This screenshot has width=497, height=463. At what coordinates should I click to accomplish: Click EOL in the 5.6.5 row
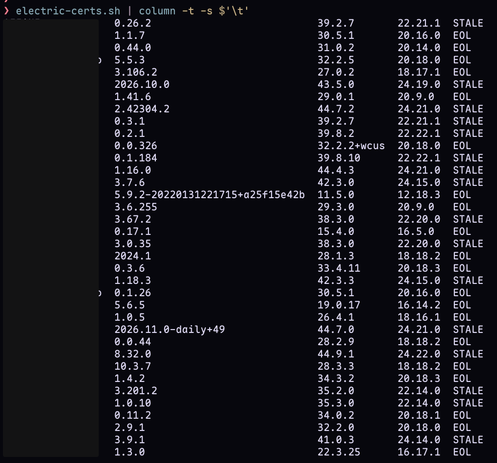462,305
